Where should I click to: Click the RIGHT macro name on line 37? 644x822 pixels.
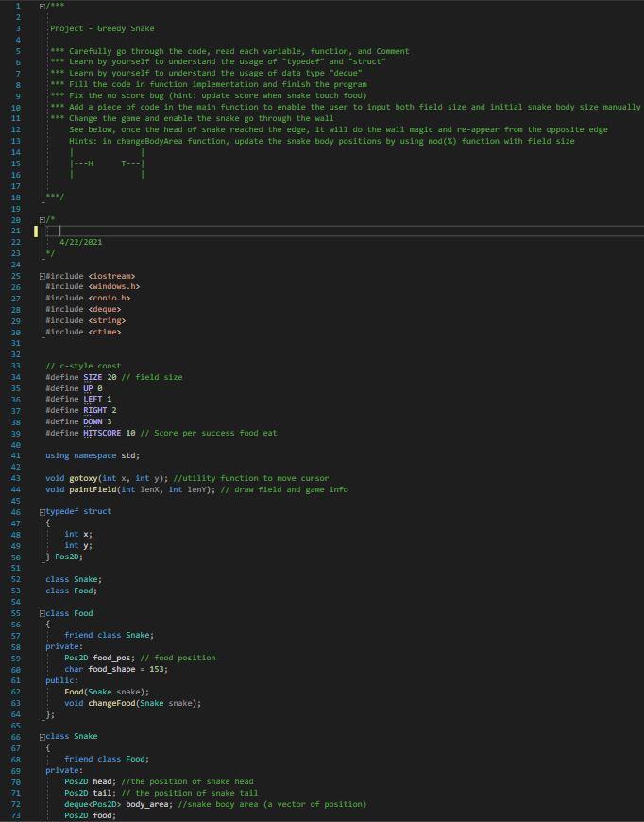pyautogui.click(x=94, y=410)
